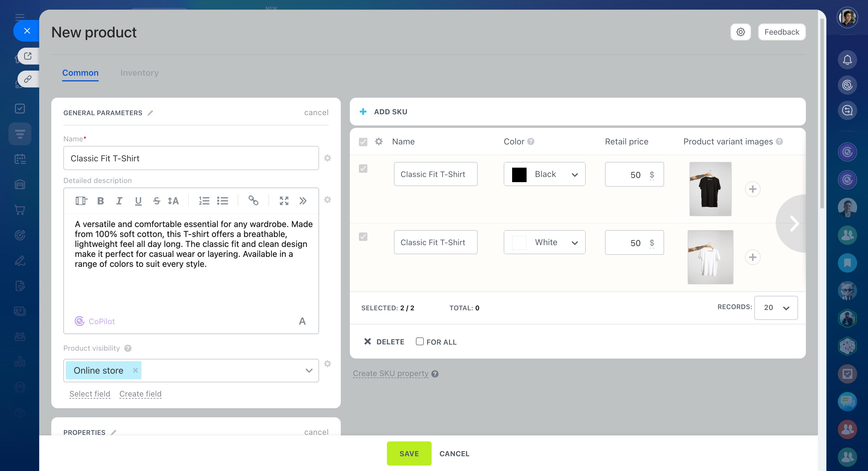Toggle bold formatting in description editor
Viewport: 868px width, 471px height.
pos(100,201)
